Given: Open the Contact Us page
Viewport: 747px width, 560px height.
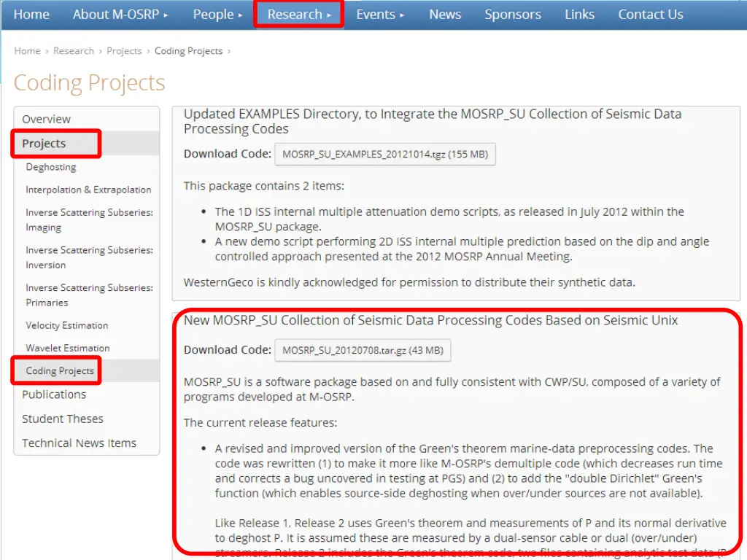Looking at the screenshot, I should tap(650, 15).
